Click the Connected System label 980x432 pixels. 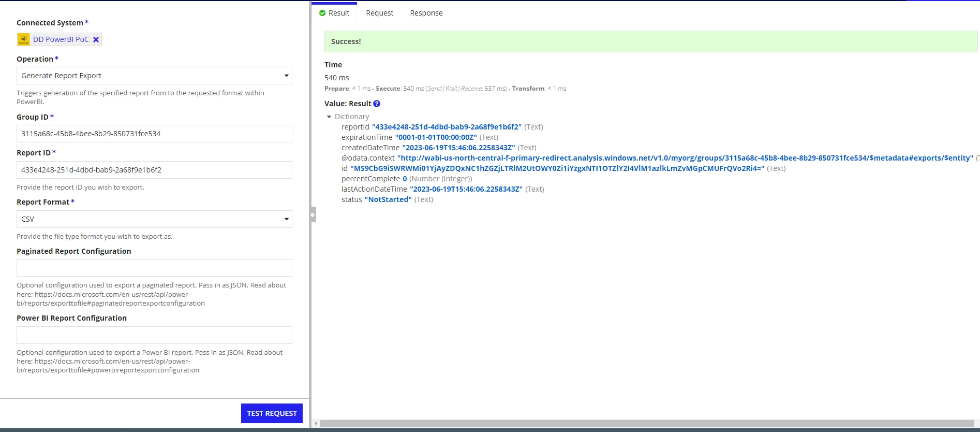[50, 23]
